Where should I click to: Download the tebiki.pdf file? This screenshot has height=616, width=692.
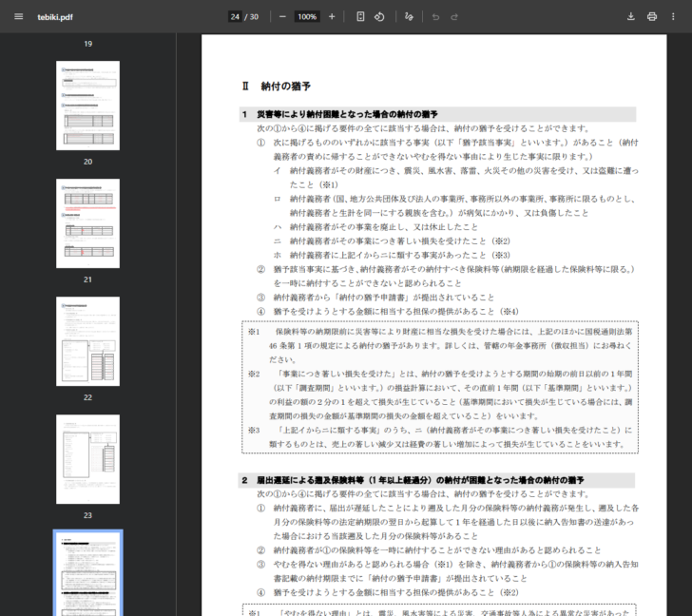[x=630, y=17]
